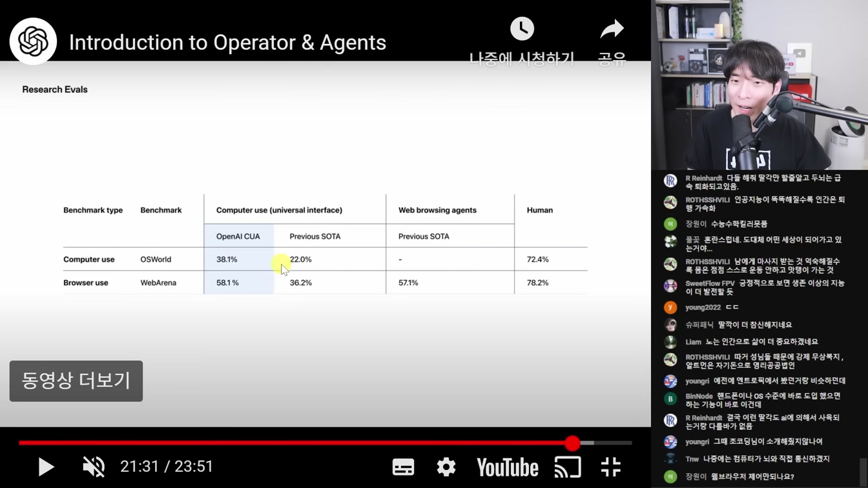The image size is (868, 488).
Task: Click the SweetFlow FPV username in chat
Action: coord(710,283)
